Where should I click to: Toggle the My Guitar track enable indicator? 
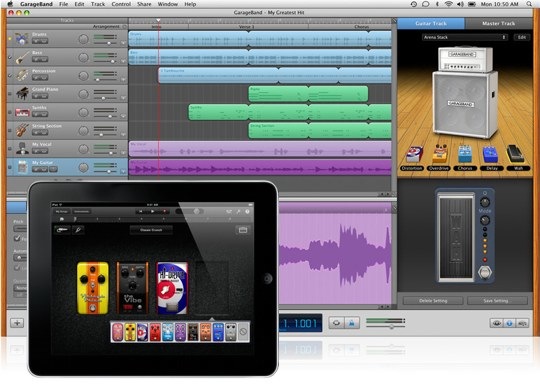10,167
